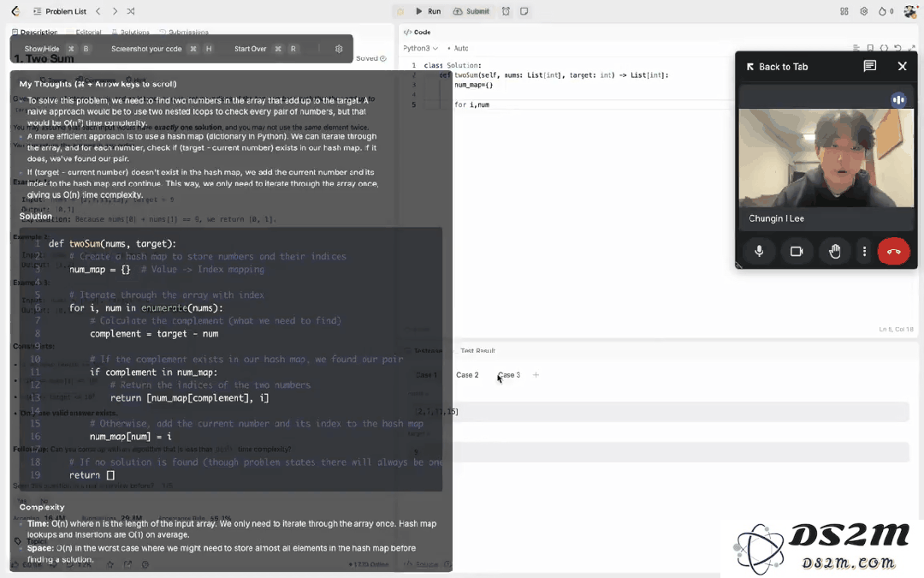Turn off the camera in Meet call
Image resolution: width=924 pixels, height=578 pixels.
pos(797,251)
